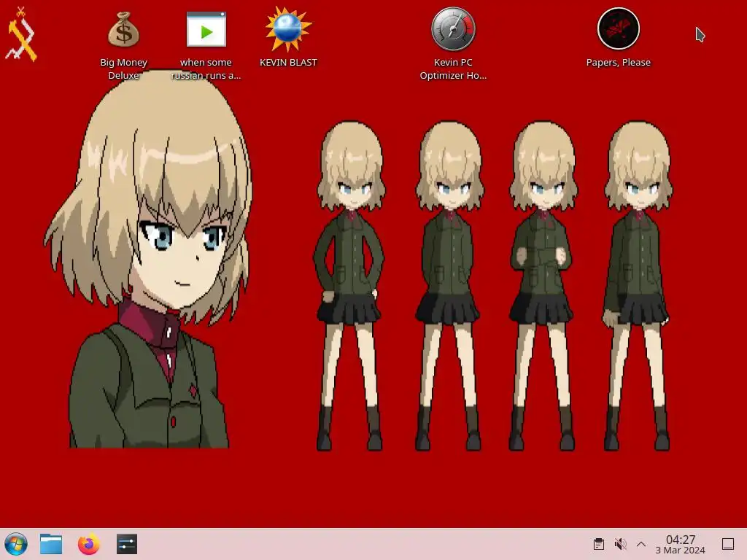Select the 'KEVIN BLAST' label text

click(288, 63)
